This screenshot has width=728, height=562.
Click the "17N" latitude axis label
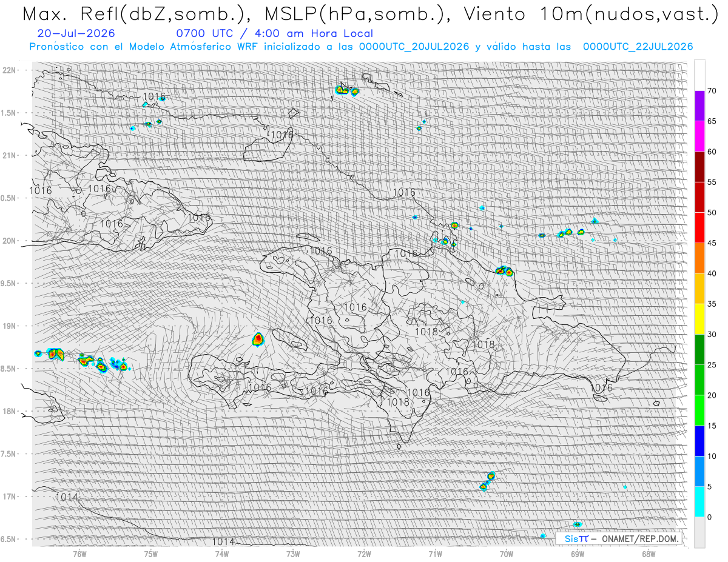10,497
